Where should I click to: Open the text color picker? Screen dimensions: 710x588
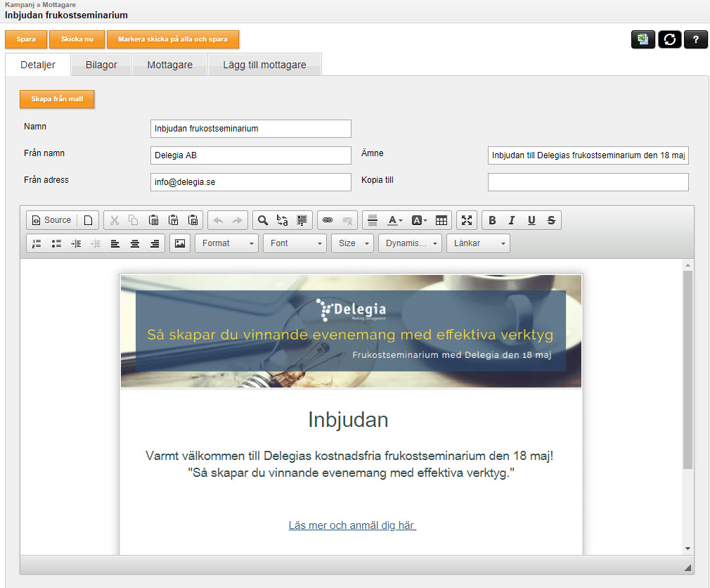(395, 220)
